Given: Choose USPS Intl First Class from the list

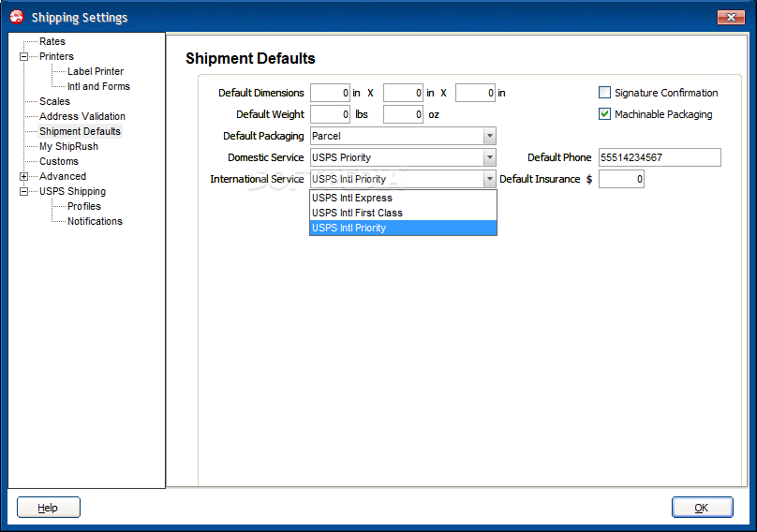Looking at the screenshot, I should coord(403,213).
